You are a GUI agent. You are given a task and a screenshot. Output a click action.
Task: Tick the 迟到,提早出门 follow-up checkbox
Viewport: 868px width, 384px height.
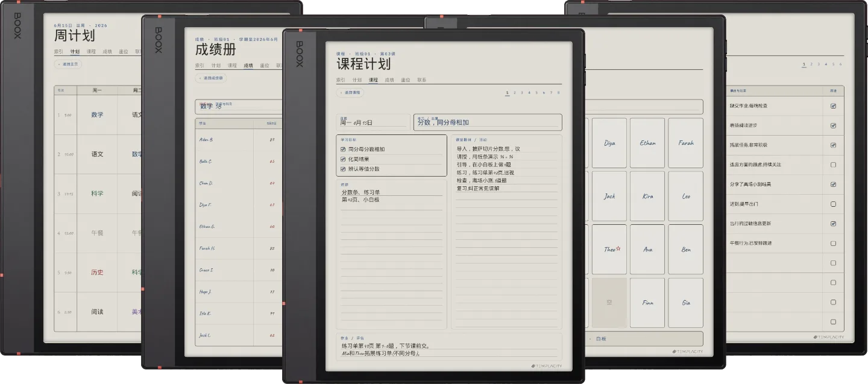[x=833, y=204]
